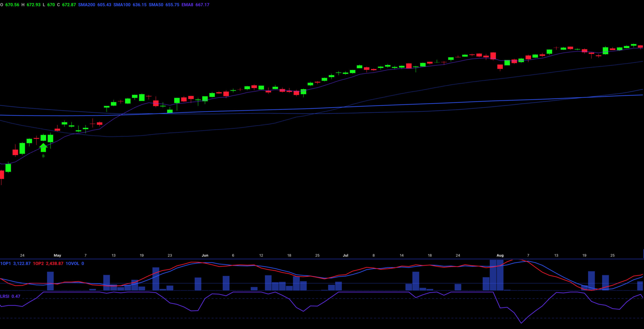Click the 1OP1 indicator label

[6, 263]
